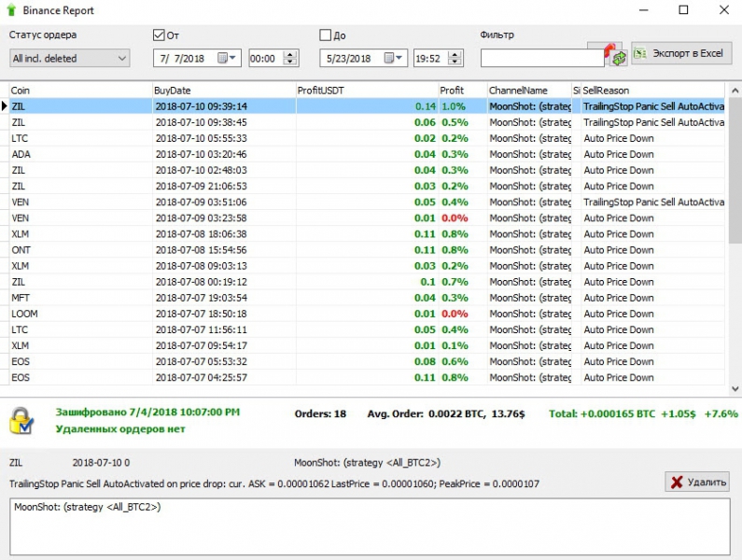Screen dimensions: 742x560
Task: Click the 7/ 7/2018 date text
Action: 182,58
